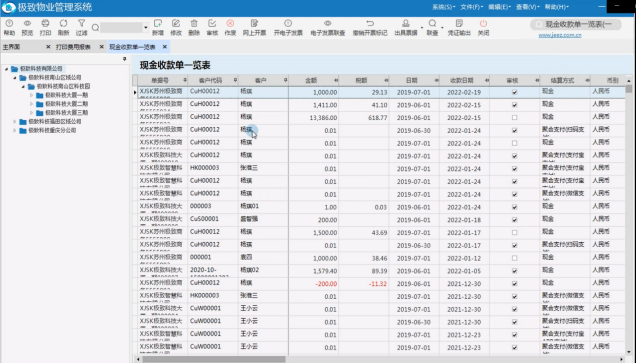636x364 pixels.
Task: Collapse the 南山区域公司 tree node
Action: (x=15, y=78)
